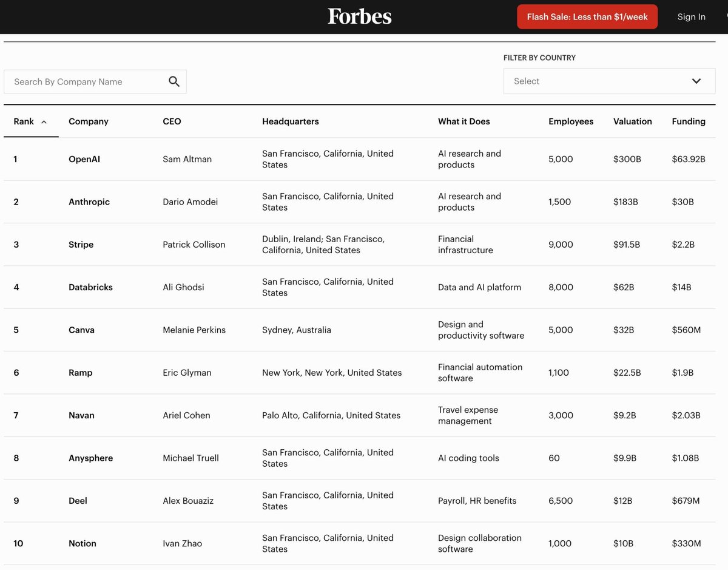
Task: Click the Sign In link
Action: [x=692, y=17]
